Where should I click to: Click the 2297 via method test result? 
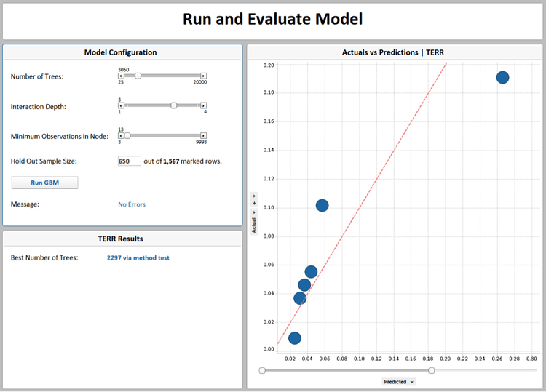[x=138, y=257]
